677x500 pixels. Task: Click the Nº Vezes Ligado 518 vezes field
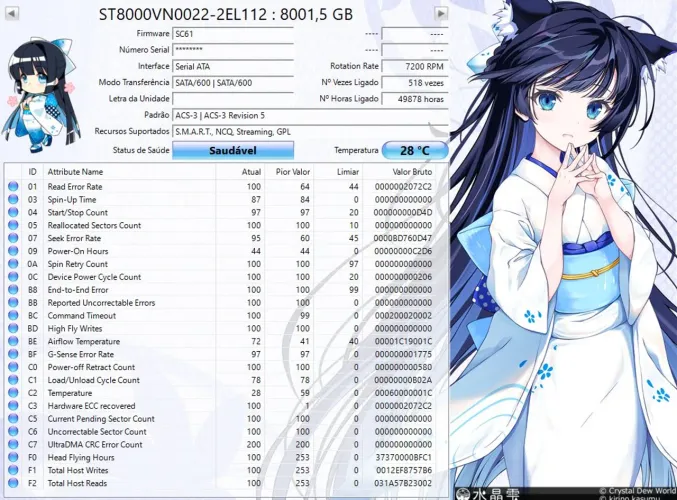pos(415,83)
